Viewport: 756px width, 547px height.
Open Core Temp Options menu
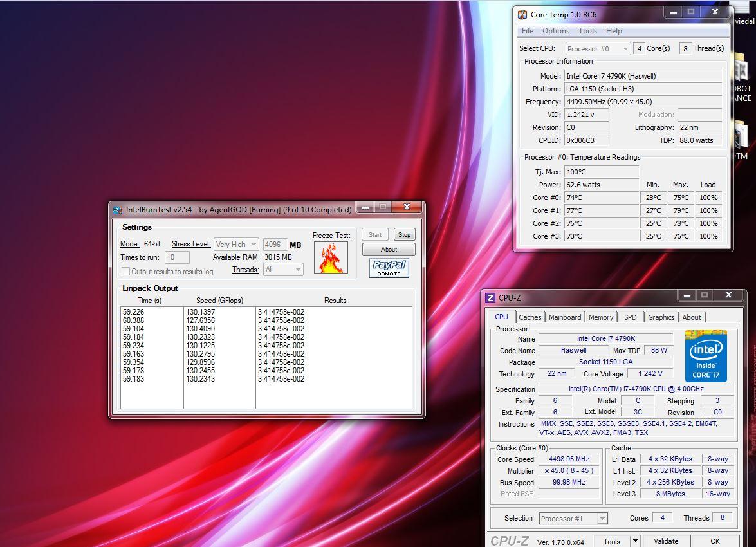point(556,31)
